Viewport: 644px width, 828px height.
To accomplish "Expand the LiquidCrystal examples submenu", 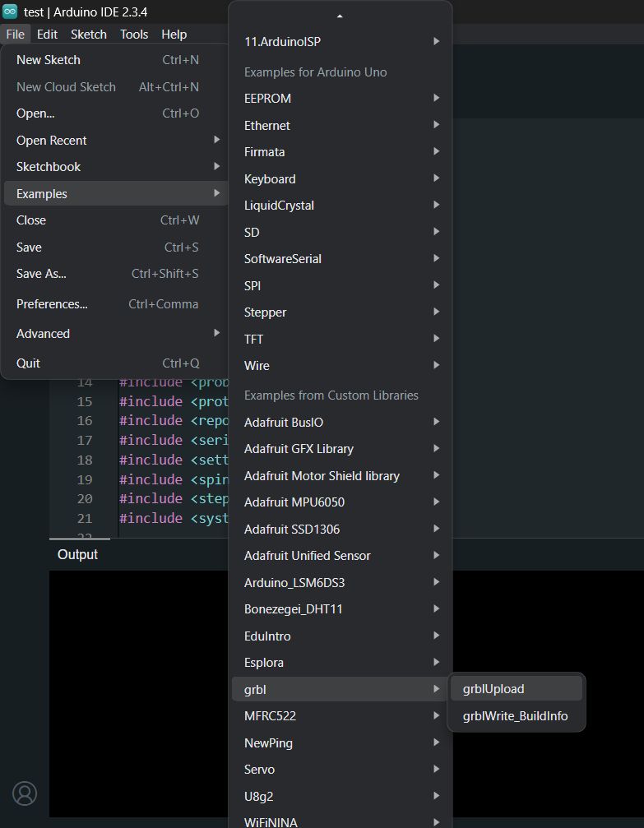I will coord(341,205).
